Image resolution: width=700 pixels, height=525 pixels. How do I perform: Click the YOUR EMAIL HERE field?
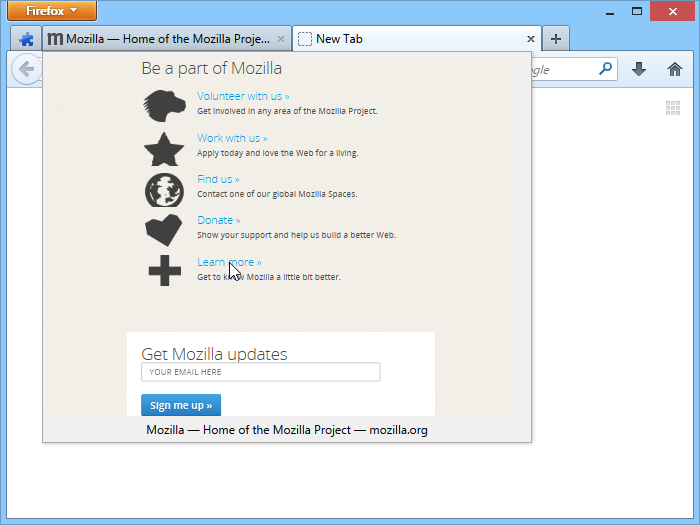point(260,372)
